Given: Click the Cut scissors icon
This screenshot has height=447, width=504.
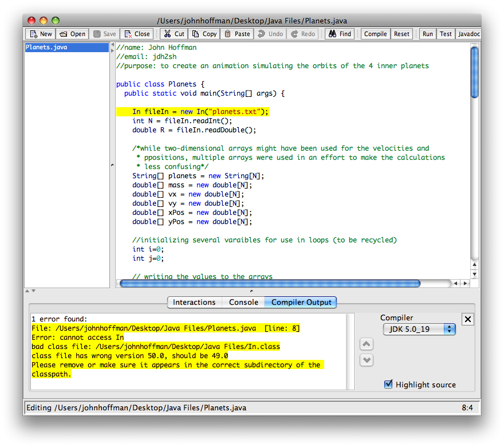Looking at the screenshot, I should pyautogui.click(x=167, y=34).
